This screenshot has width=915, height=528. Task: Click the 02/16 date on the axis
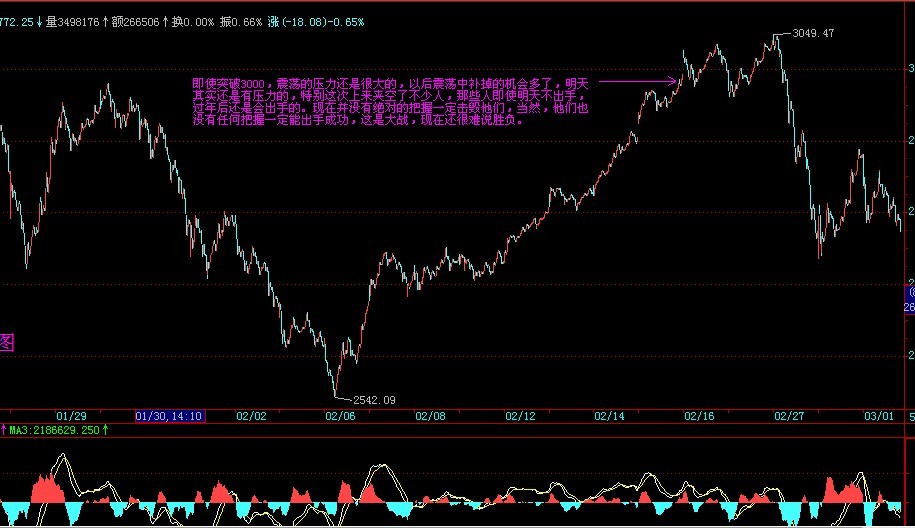[x=700, y=415]
